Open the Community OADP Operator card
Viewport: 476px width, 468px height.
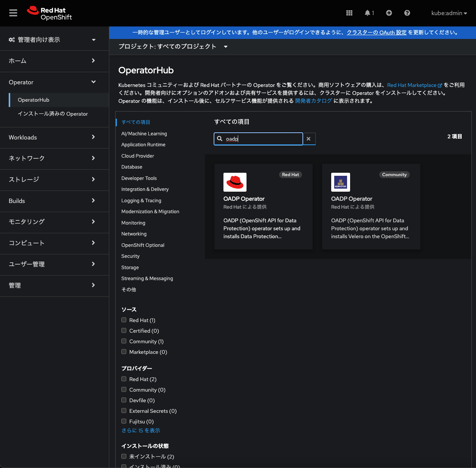371,206
